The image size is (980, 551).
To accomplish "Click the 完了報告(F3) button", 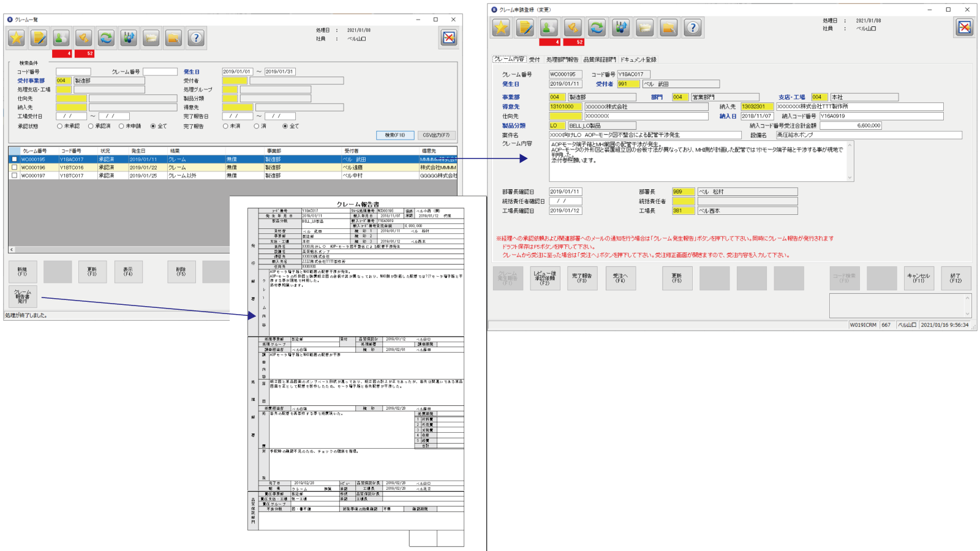I will (582, 278).
